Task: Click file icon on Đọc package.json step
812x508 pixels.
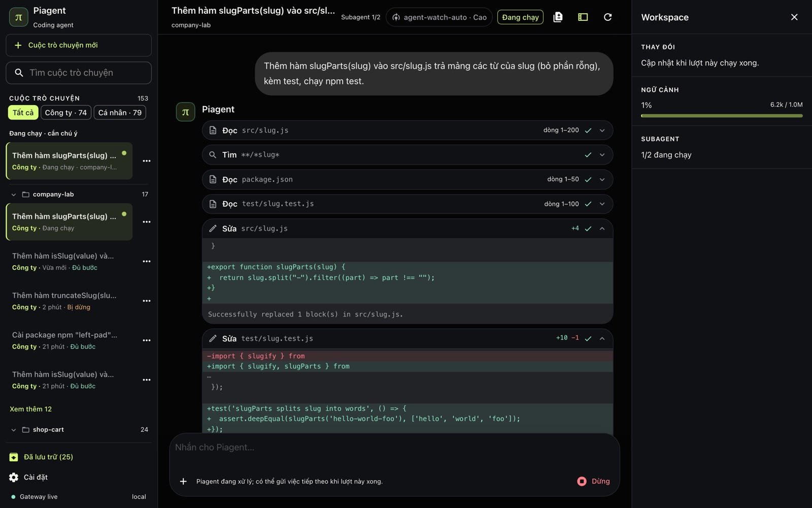Action: 213,179
